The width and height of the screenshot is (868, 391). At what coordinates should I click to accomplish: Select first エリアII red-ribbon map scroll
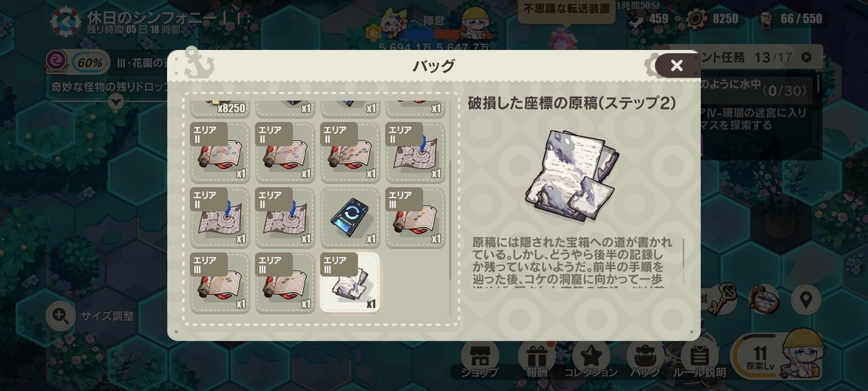(220, 151)
